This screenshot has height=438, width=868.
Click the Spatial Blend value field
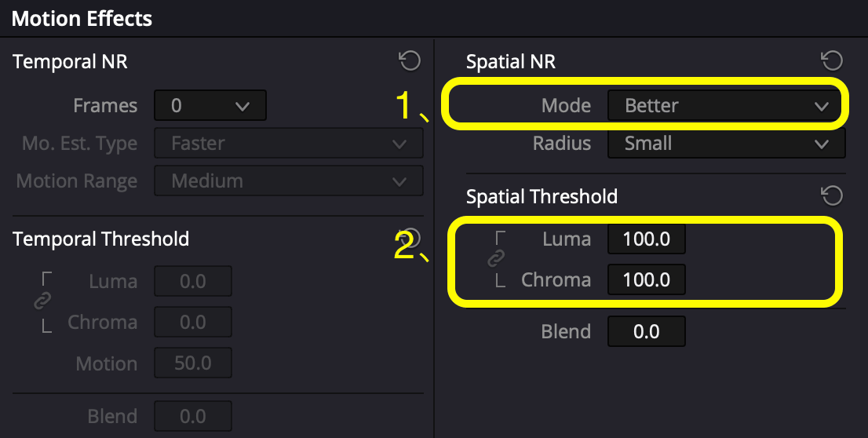click(647, 331)
